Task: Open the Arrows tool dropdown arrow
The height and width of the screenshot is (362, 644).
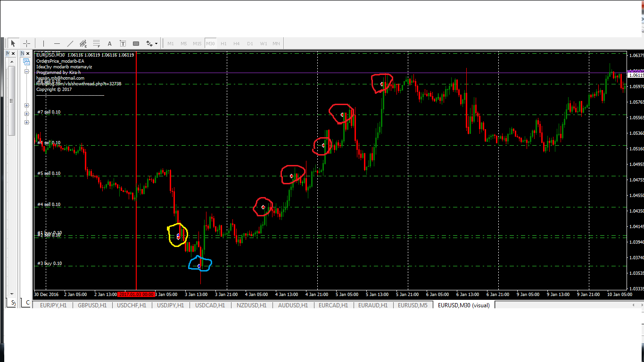Action: pyautogui.click(x=157, y=44)
